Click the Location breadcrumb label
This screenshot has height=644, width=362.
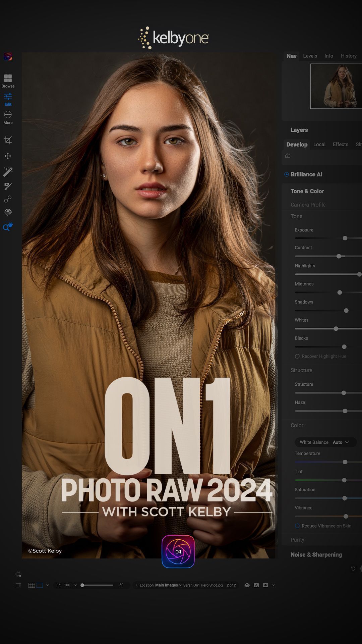146,585
